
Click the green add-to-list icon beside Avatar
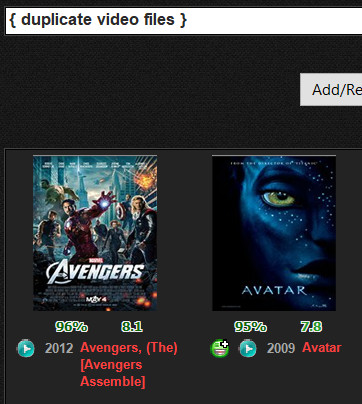point(220,349)
